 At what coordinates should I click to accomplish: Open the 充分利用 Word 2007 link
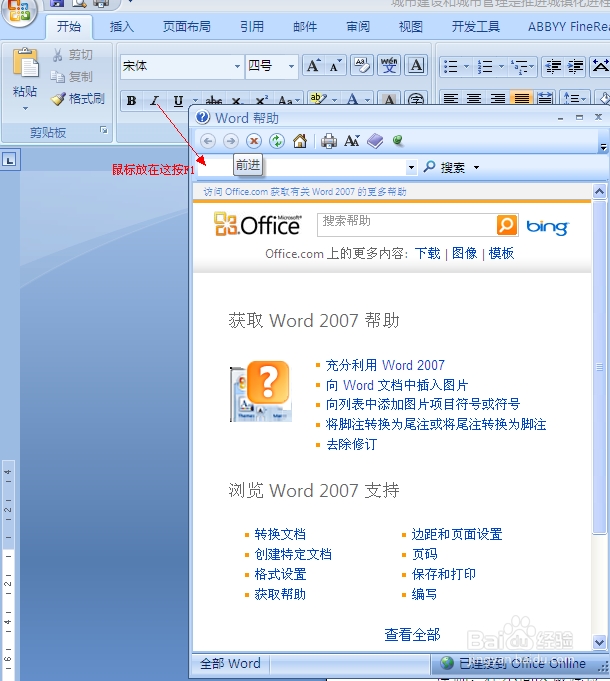coord(385,365)
